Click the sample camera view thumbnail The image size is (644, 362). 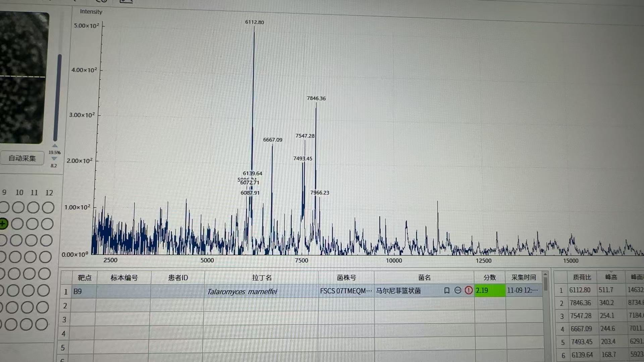pos(23,77)
